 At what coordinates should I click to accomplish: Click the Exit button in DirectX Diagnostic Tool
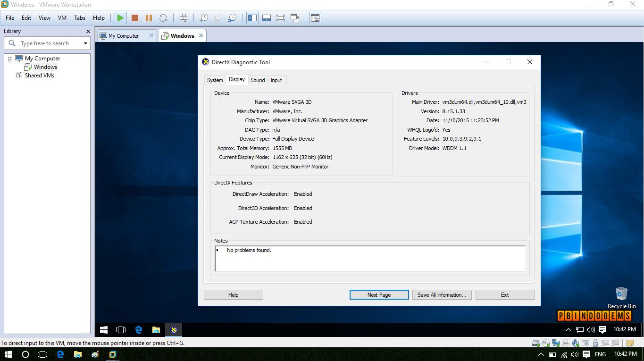tap(505, 295)
